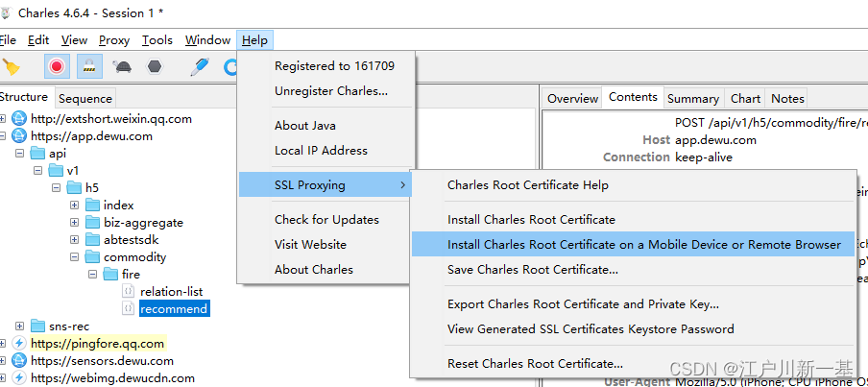The image size is (868, 387).
Task: Click globe icon of extshort.weixin.qq.com
Action: pos(19,118)
